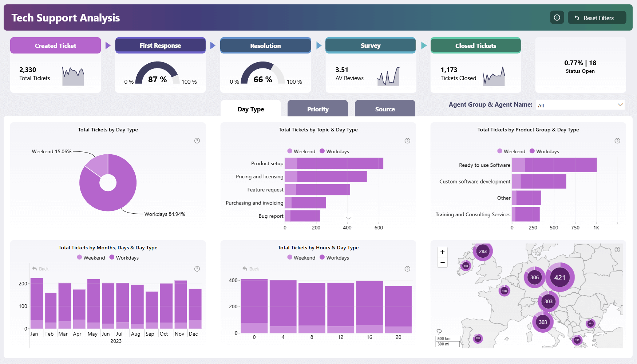637x364 pixels.
Task: Click the help icon on the map visual
Action: pyautogui.click(x=617, y=250)
